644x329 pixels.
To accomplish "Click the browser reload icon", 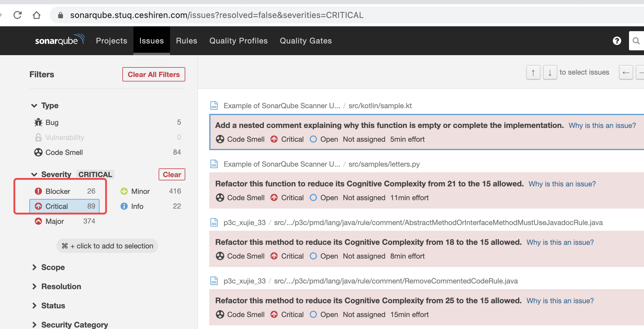I will [x=18, y=15].
